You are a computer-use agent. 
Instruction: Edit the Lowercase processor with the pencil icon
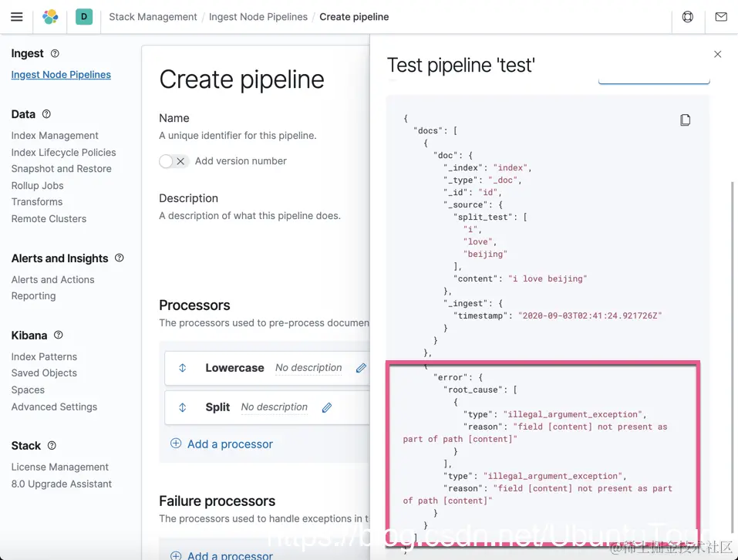(x=361, y=368)
